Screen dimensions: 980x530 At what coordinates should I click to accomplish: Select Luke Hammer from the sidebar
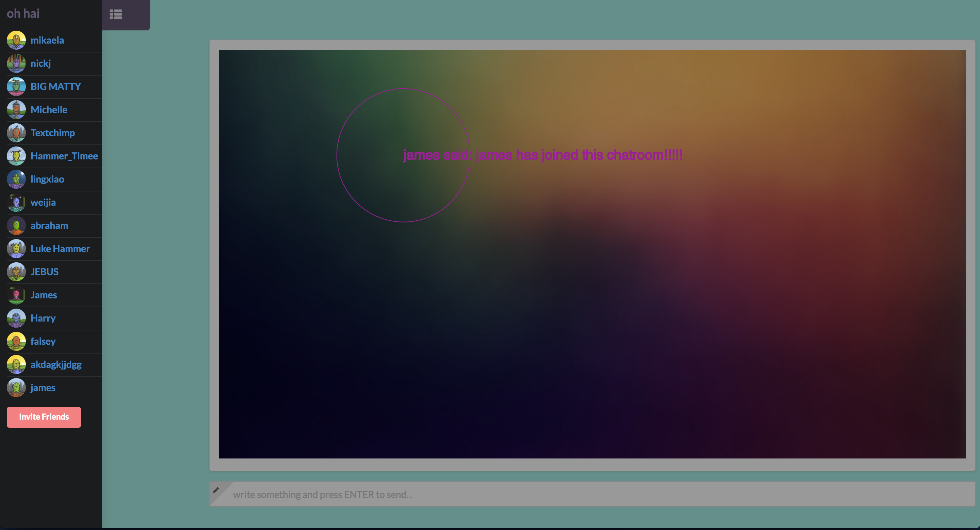click(60, 249)
